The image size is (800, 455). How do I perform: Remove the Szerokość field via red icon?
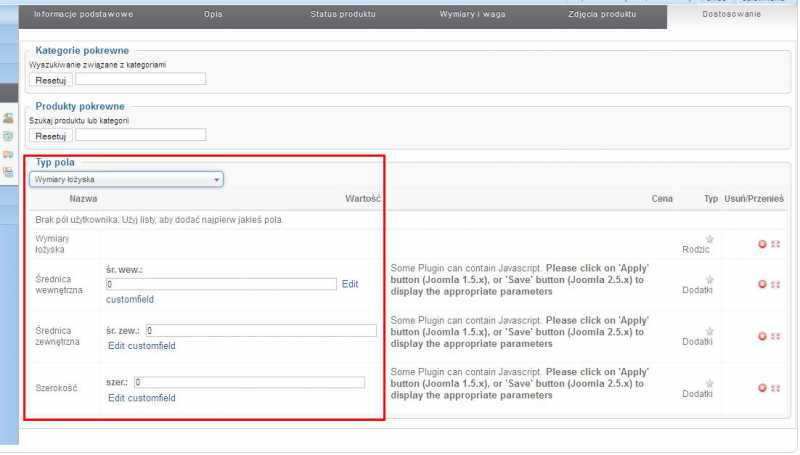762,388
